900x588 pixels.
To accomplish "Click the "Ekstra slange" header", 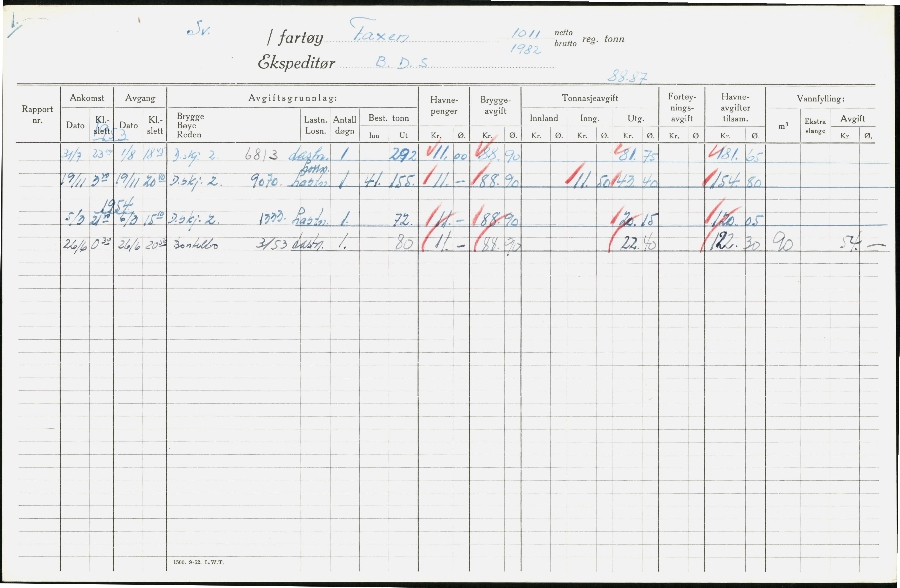I will pos(815,126).
